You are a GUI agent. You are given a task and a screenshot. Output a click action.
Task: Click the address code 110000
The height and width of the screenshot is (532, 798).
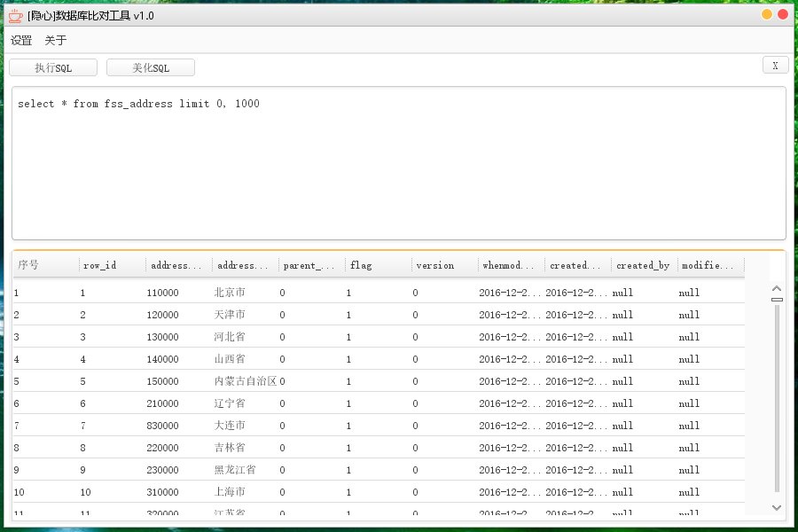click(163, 293)
